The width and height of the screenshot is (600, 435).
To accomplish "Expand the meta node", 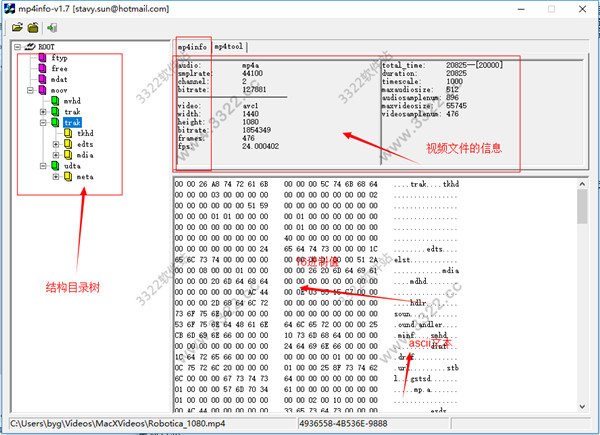I will coord(56,177).
